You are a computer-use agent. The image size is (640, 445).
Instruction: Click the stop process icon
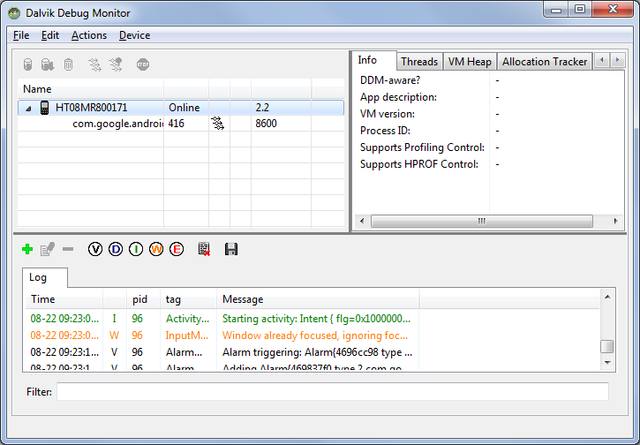click(143, 65)
